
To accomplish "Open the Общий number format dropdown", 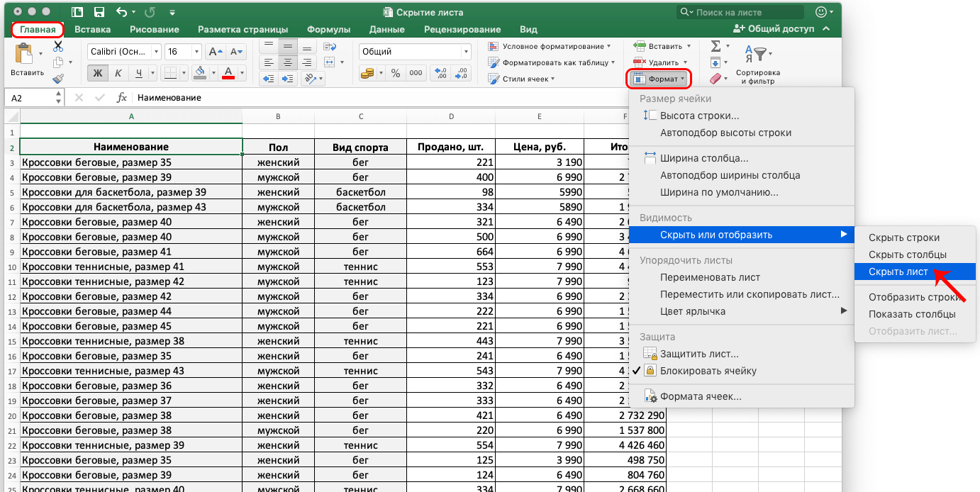I will click(415, 52).
